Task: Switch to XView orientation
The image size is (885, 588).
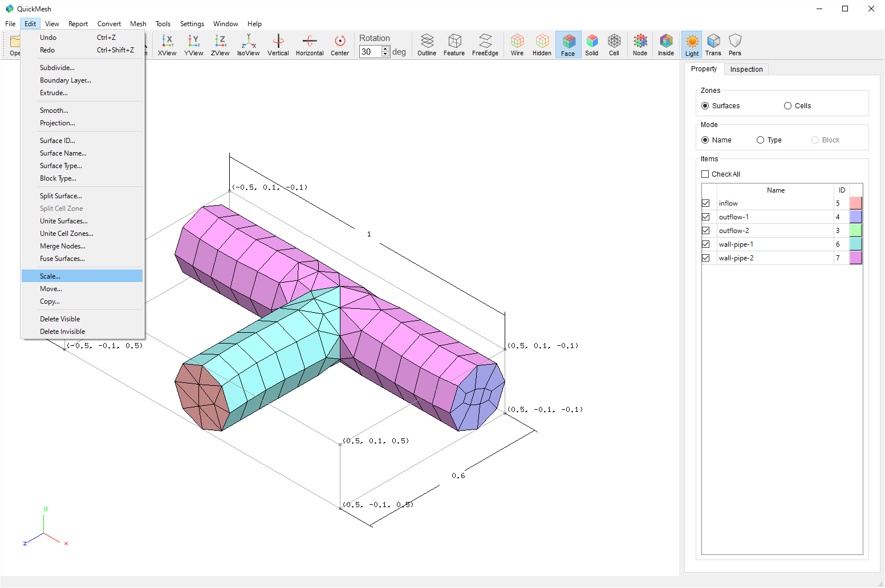Action: pos(167,45)
